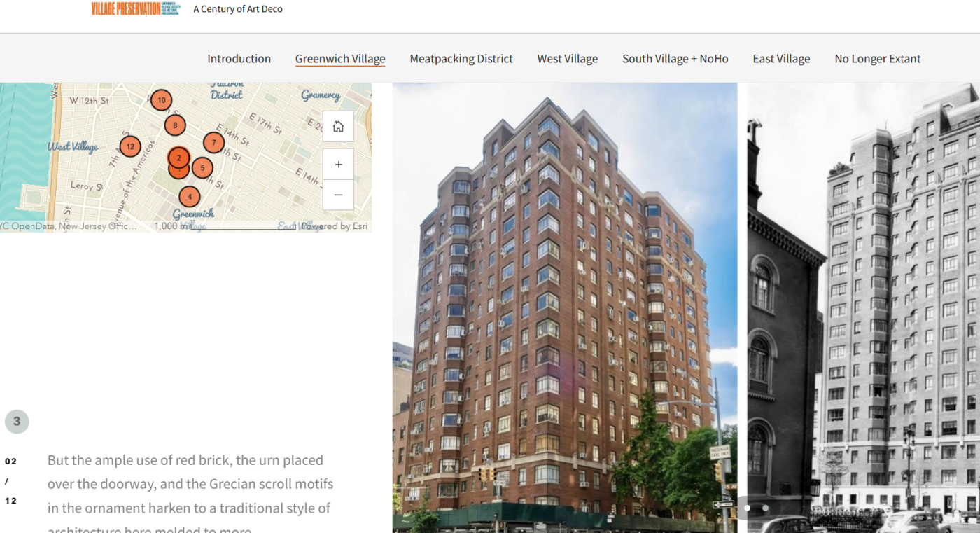
Task: Select highlighted map marker number 2
Action: click(179, 158)
